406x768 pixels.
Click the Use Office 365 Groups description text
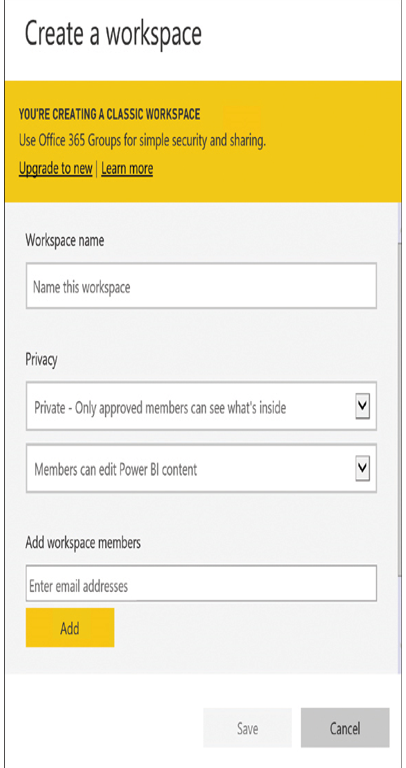[142, 142]
